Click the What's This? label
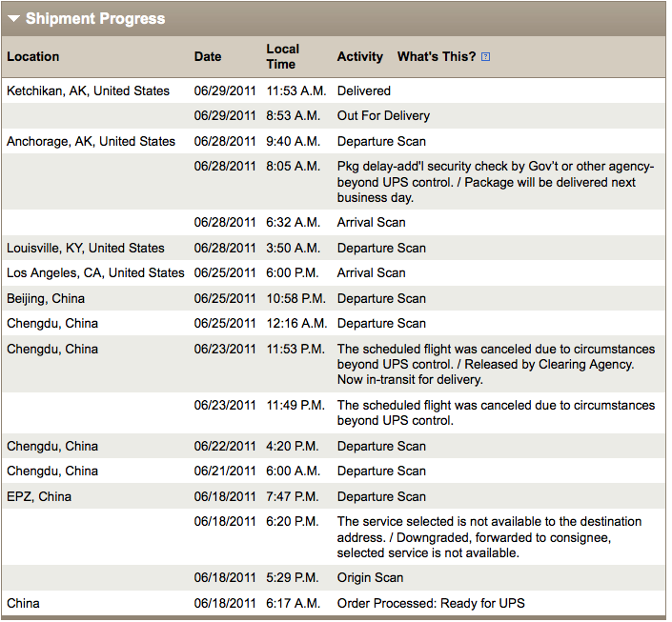Viewport: 672px width, 622px height. tap(437, 56)
